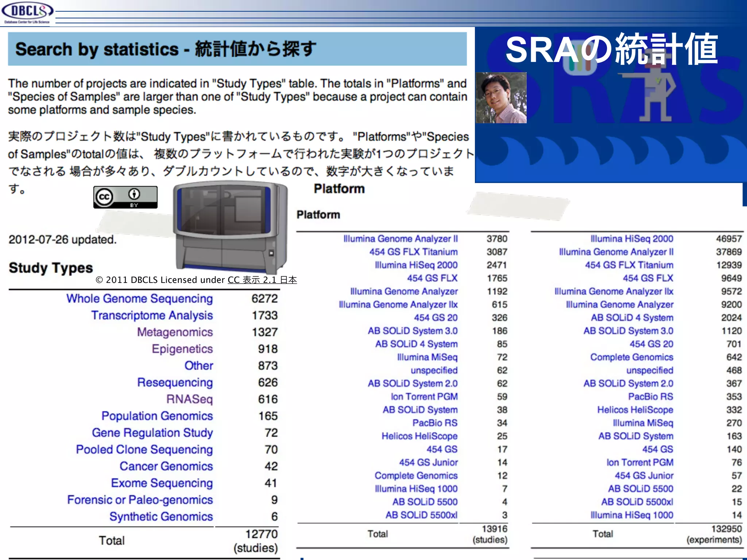Screen dimensions: 747x560
Task: Open Helicos HeliScope in studies table
Action: pos(419,436)
